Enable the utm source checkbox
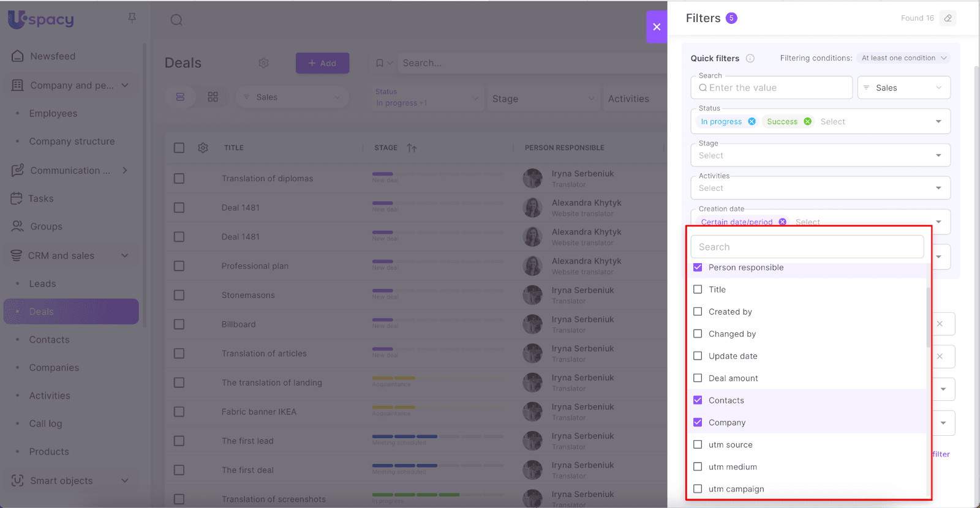The image size is (980, 508). (698, 445)
